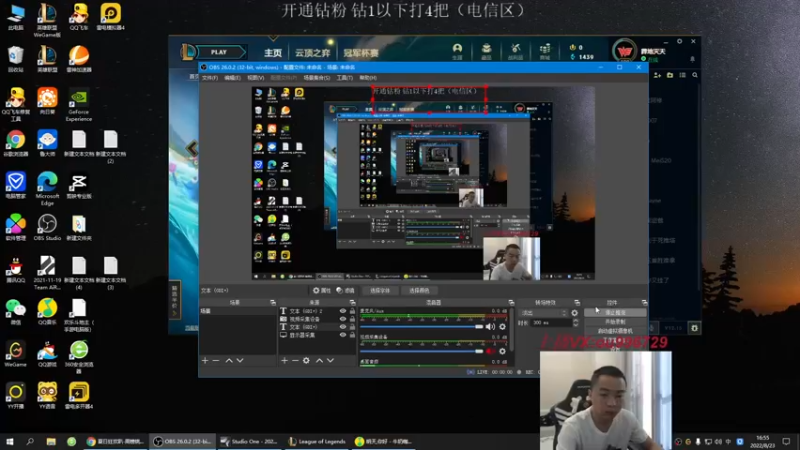Click the mixer panel vertical scrollbar
Screen dimensions: 800x450
point(511,329)
